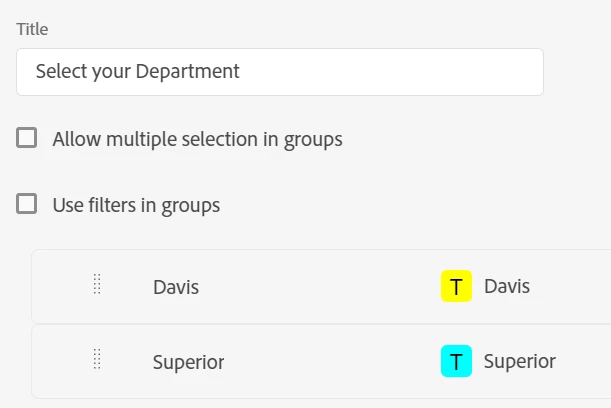This screenshot has width=611, height=408.
Task: Click the 'Use filters in groups' label text
Action: (136, 205)
